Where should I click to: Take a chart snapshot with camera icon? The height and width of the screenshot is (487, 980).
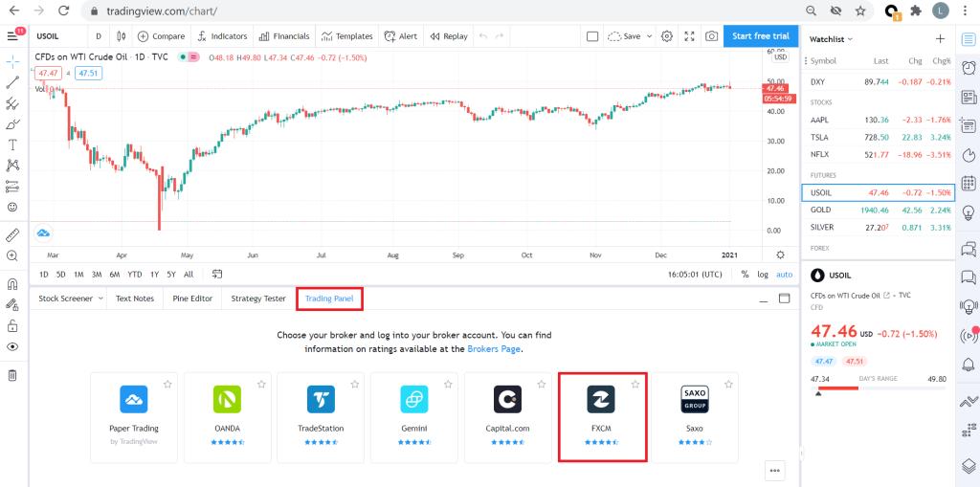click(x=712, y=36)
